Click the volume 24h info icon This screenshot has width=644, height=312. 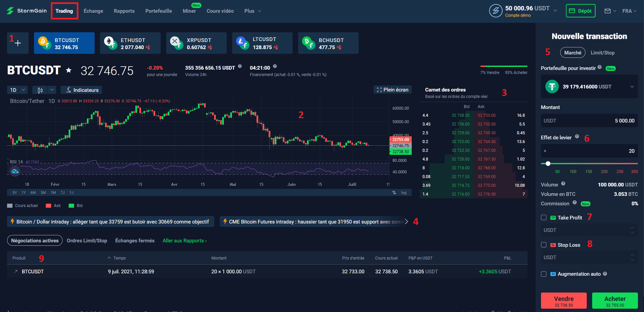tap(240, 66)
